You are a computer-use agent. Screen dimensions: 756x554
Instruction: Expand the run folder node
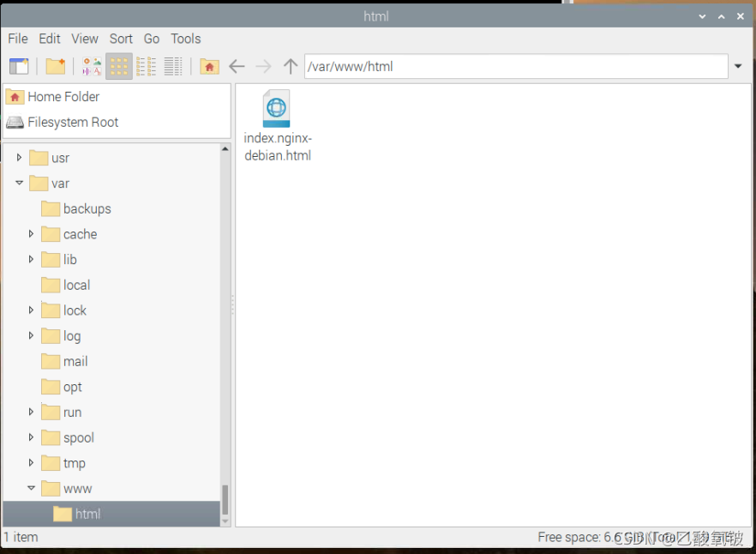(31, 412)
